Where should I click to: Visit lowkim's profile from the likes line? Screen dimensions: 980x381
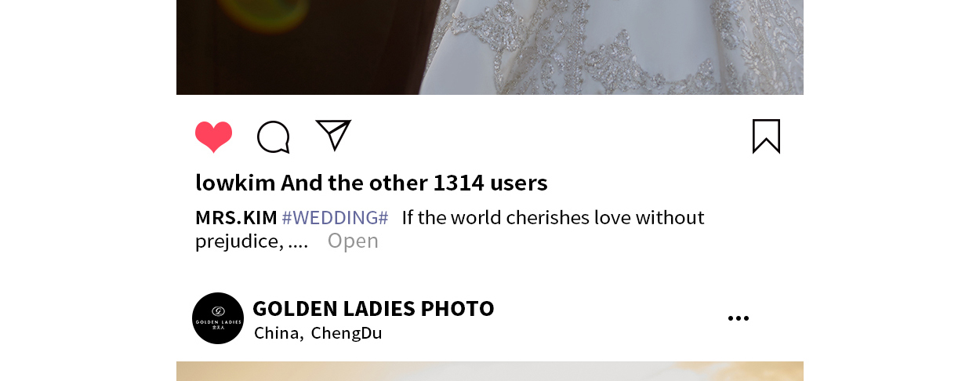point(235,183)
